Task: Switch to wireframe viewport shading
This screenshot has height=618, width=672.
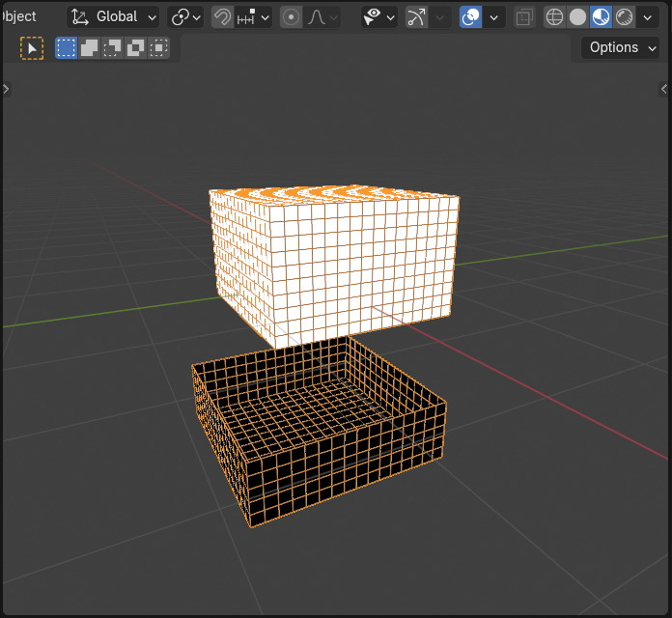Action: click(x=554, y=17)
